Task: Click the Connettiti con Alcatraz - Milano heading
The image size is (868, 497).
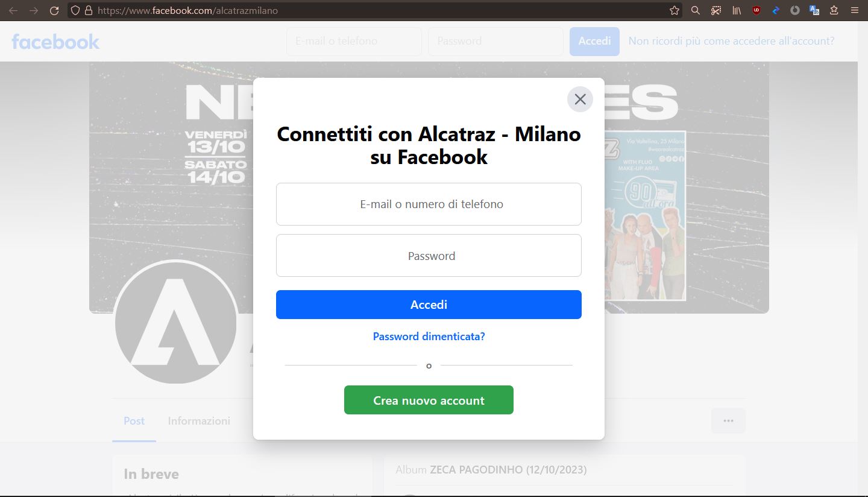Action: click(x=429, y=145)
